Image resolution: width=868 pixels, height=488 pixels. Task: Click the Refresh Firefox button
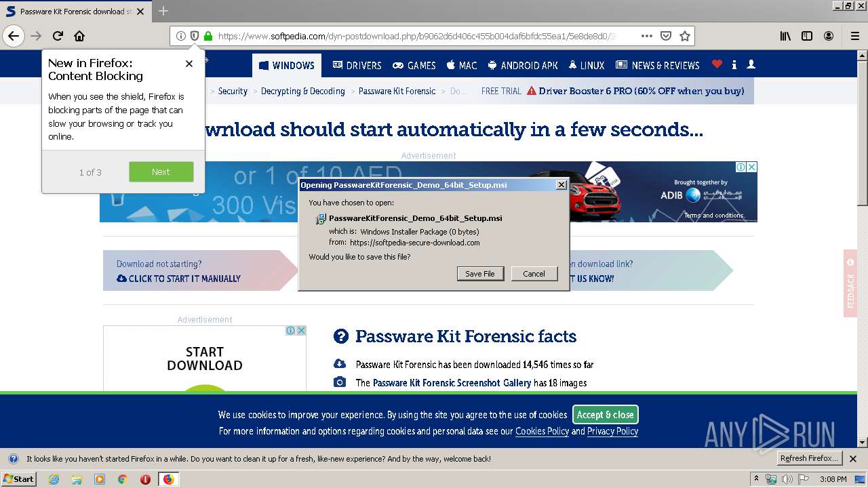click(x=810, y=458)
